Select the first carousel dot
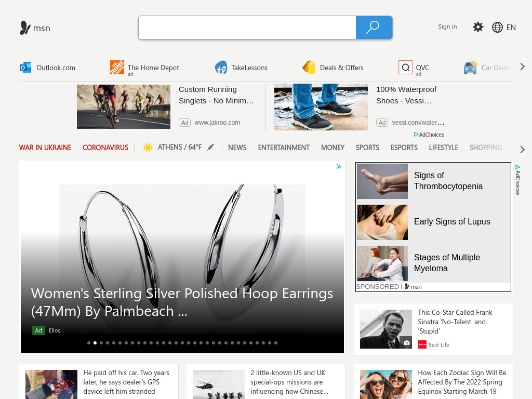Viewport: 532px width, 399px height. [89, 343]
